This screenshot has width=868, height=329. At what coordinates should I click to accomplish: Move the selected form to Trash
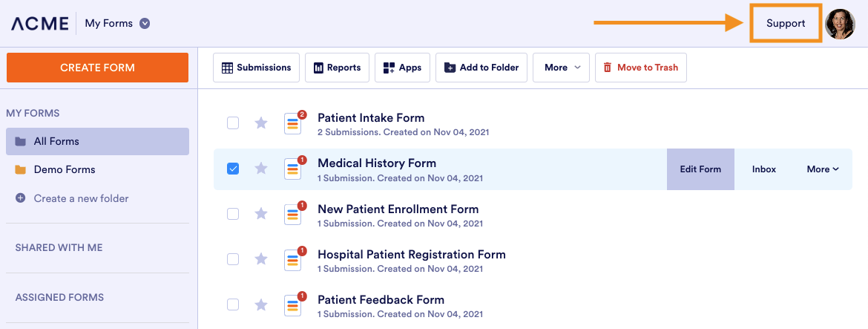[x=640, y=68]
